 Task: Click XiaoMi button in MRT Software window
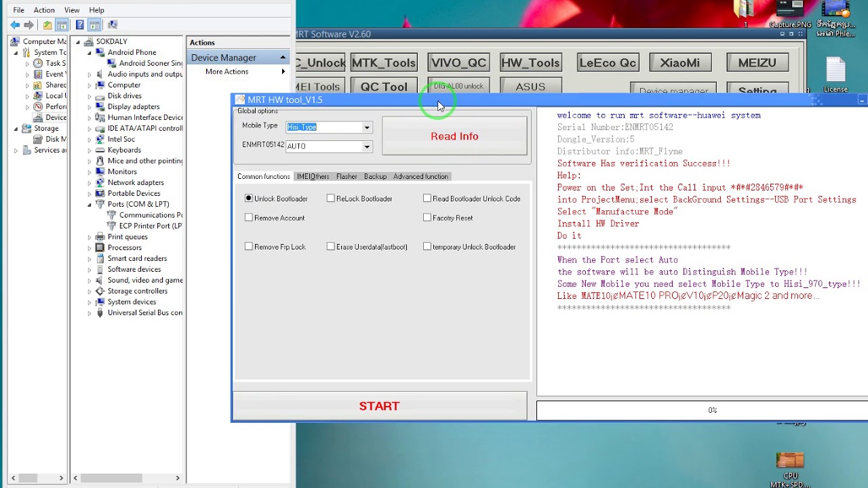tap(679, 62)
